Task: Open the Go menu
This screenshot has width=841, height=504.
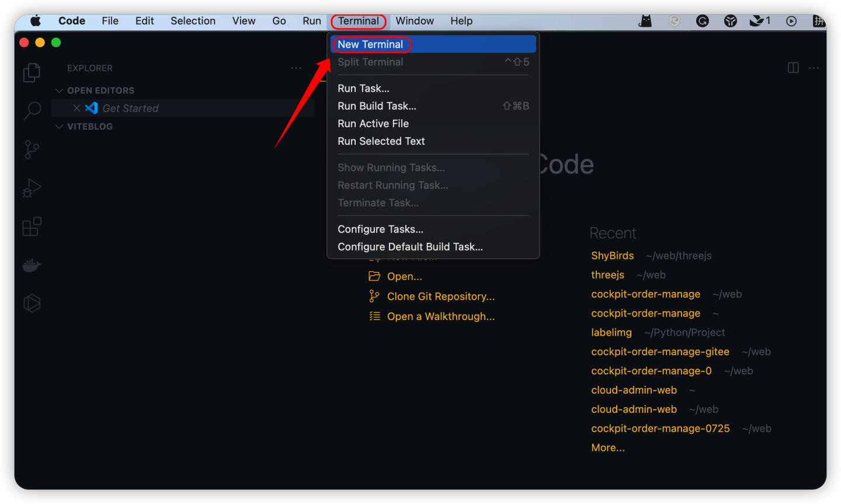Action: pyautogui.click(x=279, y=21)
